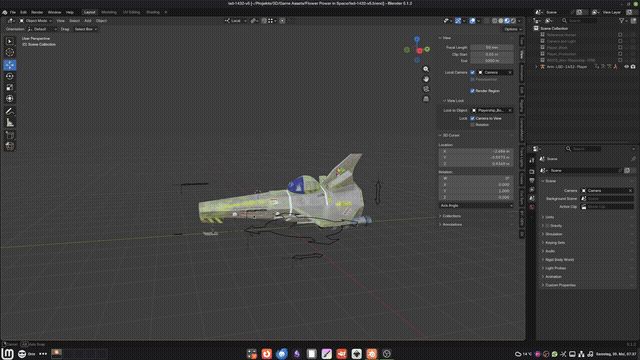Toggle Reference Human collection exclude checkbox
Screen dimensions: 640x360
pyautogui.click(x=620, y=35)
